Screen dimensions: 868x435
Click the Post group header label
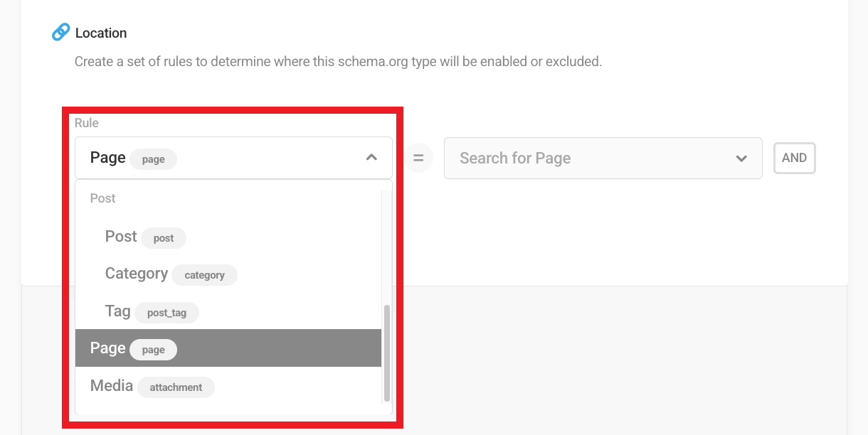pyautogui.click(x=103, y=198)
